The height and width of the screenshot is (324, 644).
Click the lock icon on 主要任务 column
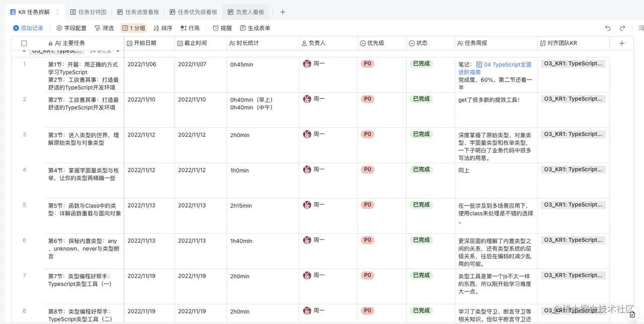pyautogui.click(x=50, y=43)
